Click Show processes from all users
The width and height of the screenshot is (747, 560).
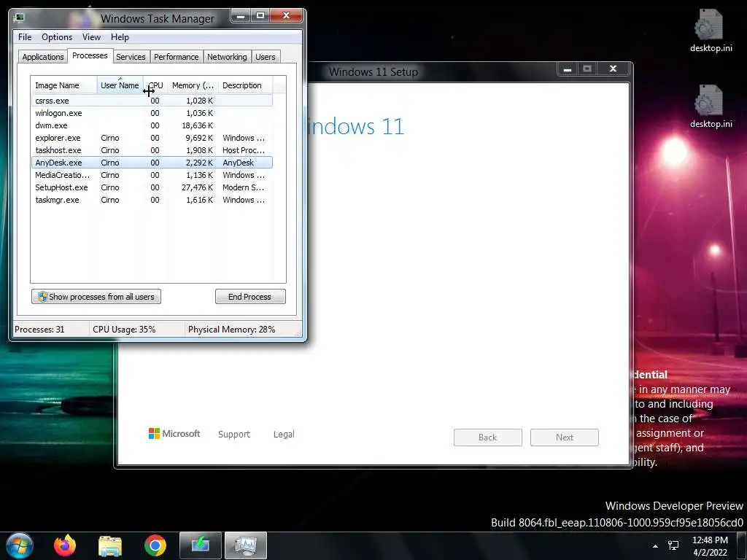[x=96, y=297]
